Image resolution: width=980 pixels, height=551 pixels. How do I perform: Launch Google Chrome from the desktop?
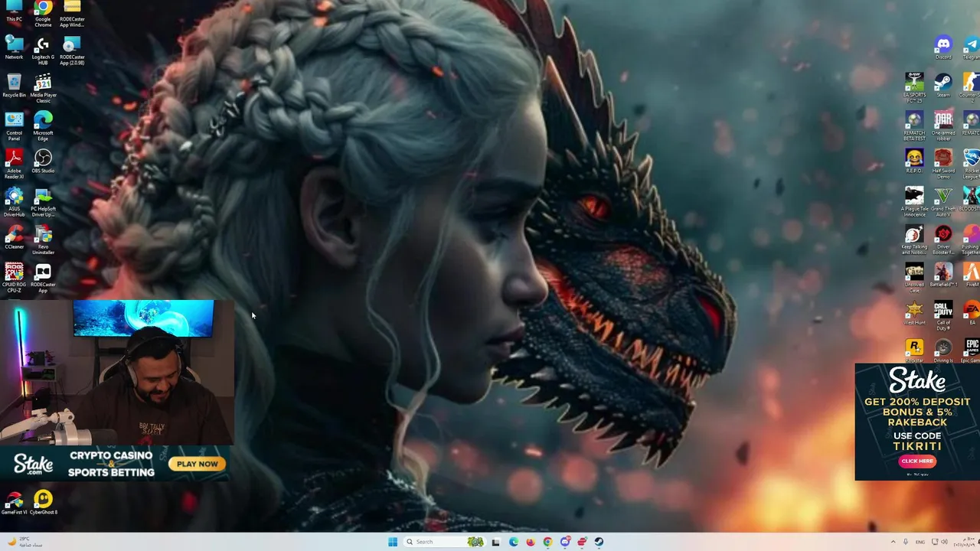43,12
